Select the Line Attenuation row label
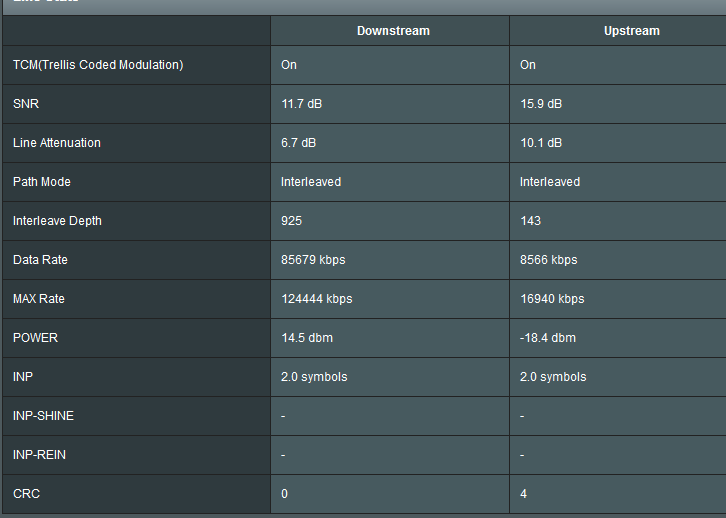The height and width of the screenshot is (518, 726). tap(57, 143)
